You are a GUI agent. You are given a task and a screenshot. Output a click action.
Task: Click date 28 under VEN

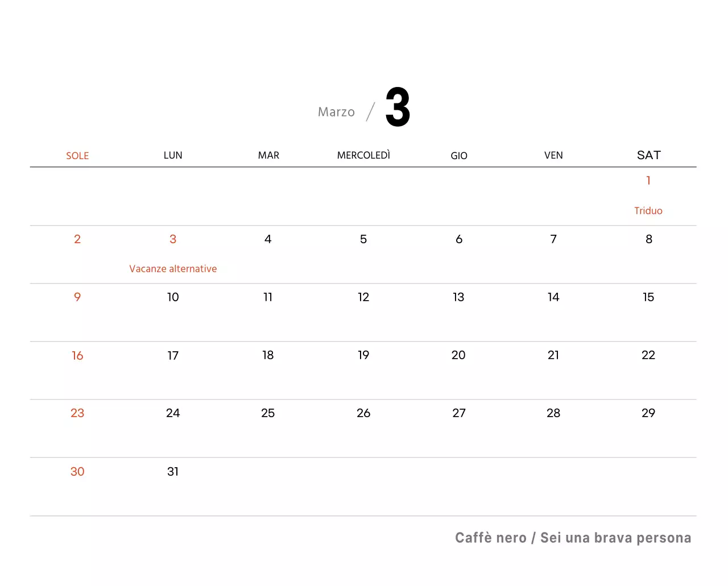coord(553,413)
